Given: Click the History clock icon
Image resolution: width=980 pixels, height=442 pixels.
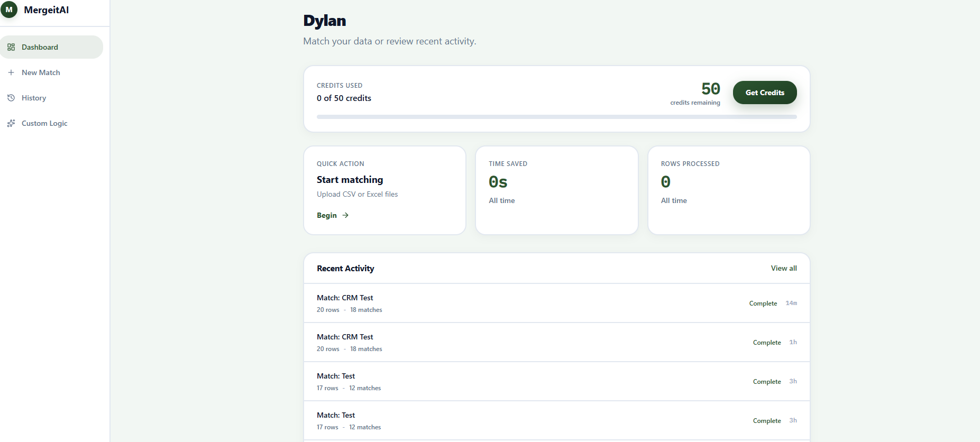Looking at the screenshot, I should (11, 98).
